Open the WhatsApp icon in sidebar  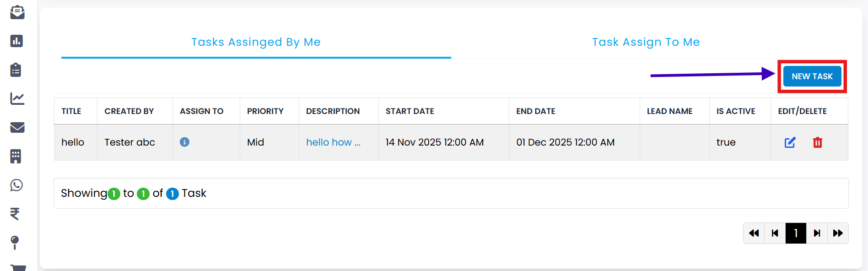[16, 185]
